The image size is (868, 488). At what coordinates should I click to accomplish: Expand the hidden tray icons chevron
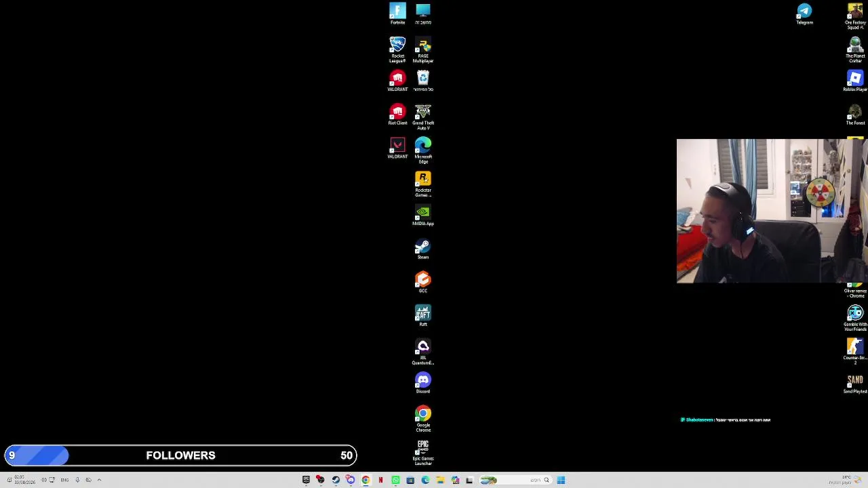click(x=99, y=480)
